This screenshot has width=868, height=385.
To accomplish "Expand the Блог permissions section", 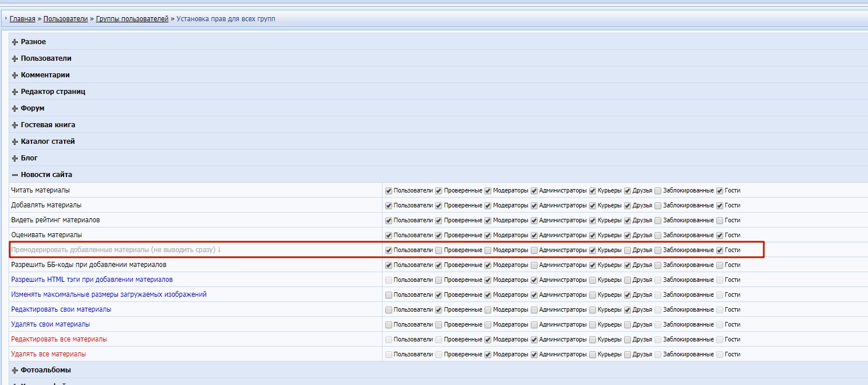I will (x=15, y=158).
